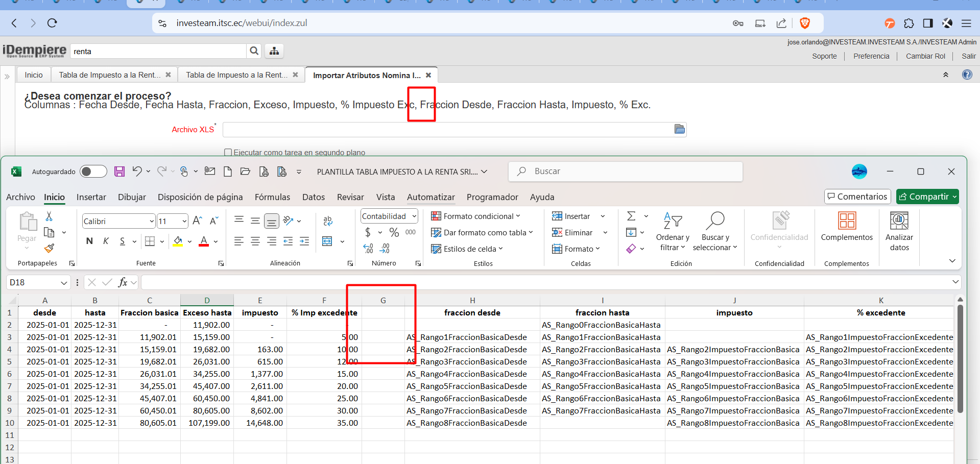Viewport: 980px width, 464px height.
Task: Switch to first Tabla de Impuesto tab
Action: [x=109, y=75]
